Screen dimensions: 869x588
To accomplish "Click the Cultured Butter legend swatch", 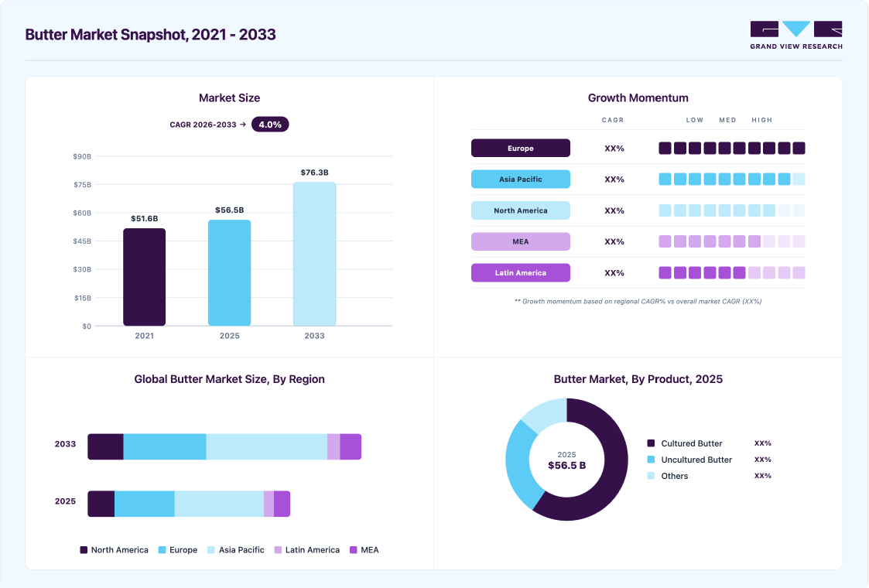I will [652, 443].
